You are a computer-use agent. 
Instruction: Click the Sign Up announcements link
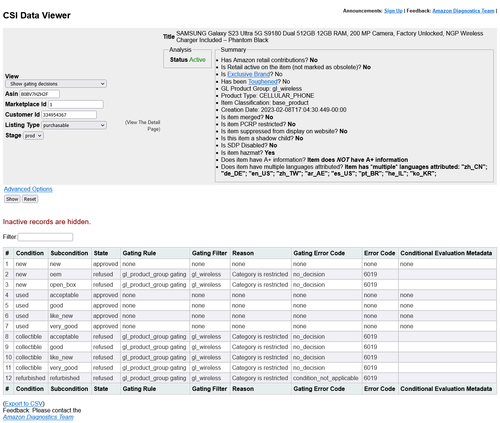pyautogui.click(x=393, y=11)
